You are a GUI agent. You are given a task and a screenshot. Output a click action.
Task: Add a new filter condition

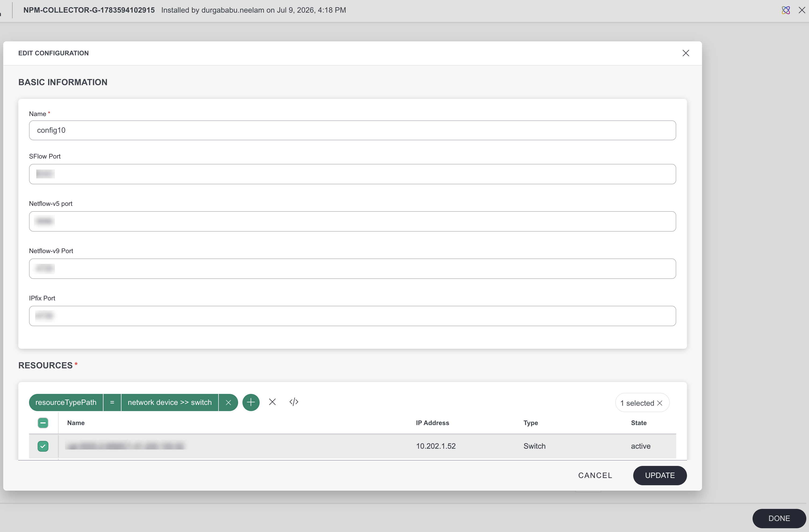(251, 402)
